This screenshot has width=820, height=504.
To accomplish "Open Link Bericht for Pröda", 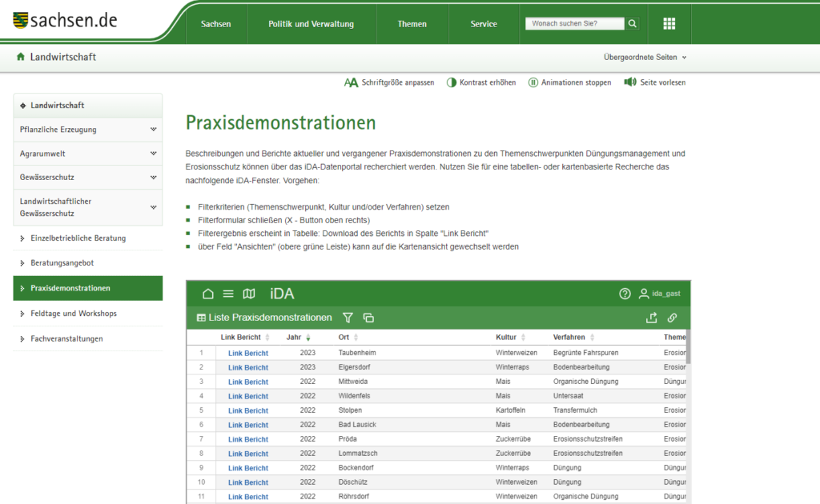I will [x=248, y=439].
